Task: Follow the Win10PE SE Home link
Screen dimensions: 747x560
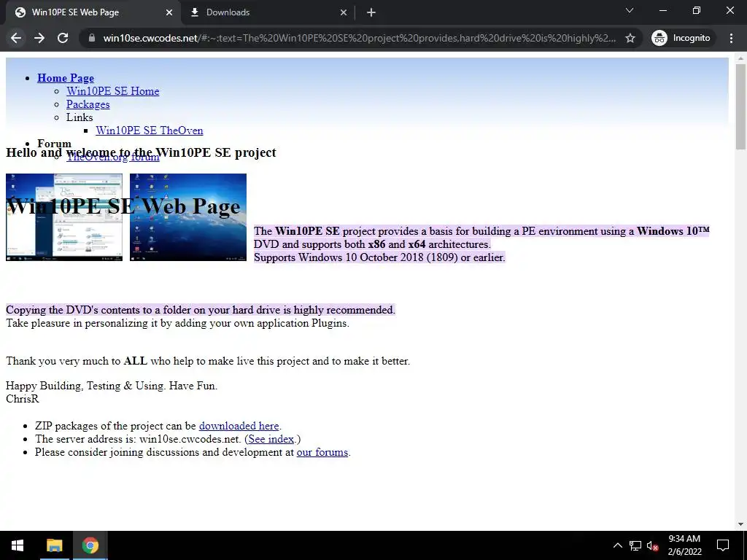Action: [113, 91]
